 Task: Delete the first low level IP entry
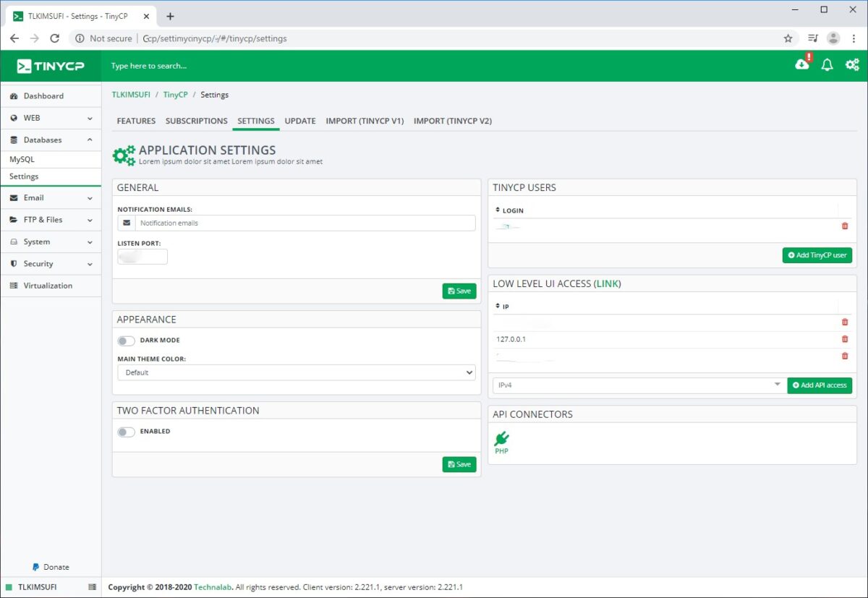(845, 323)
